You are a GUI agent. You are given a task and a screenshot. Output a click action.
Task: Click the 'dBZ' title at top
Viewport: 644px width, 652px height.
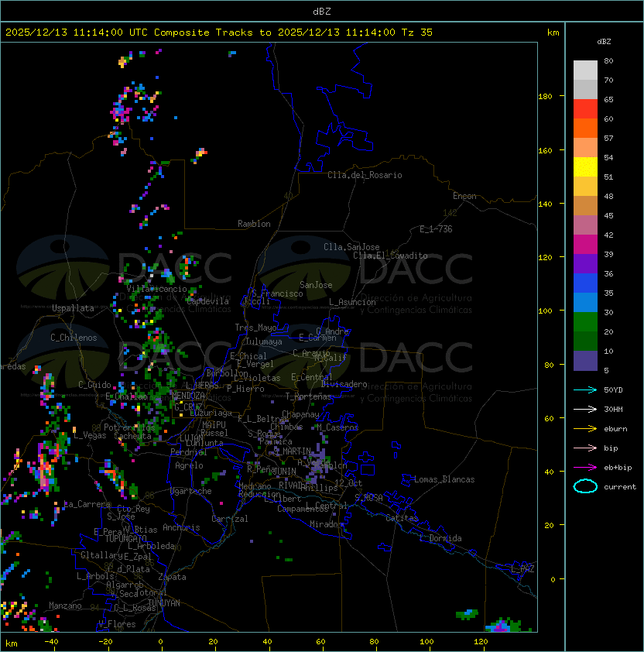click(x=322, y=11)
